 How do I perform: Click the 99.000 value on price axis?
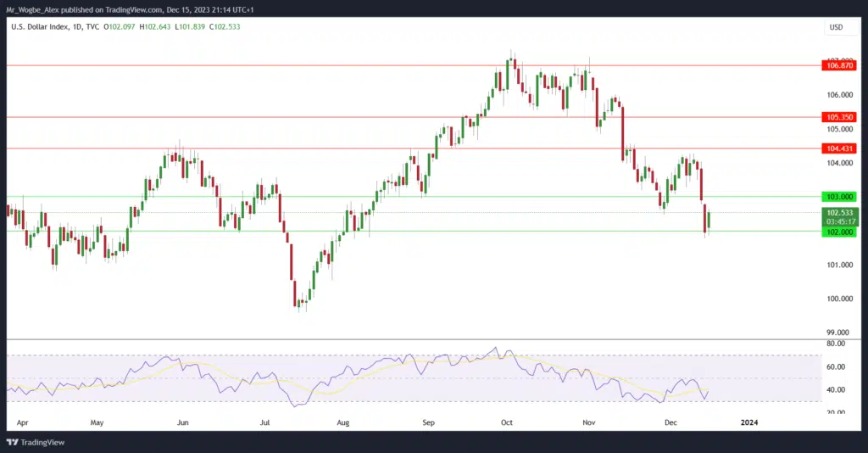[838, 333]
